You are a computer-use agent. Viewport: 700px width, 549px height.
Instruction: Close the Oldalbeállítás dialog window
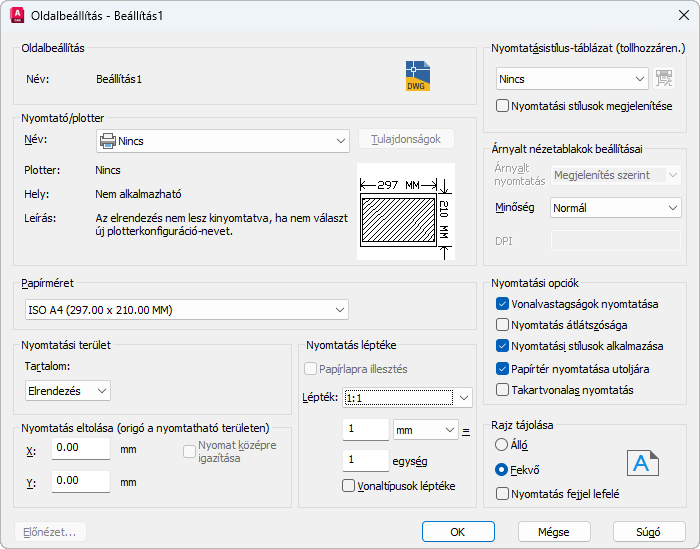676,16
